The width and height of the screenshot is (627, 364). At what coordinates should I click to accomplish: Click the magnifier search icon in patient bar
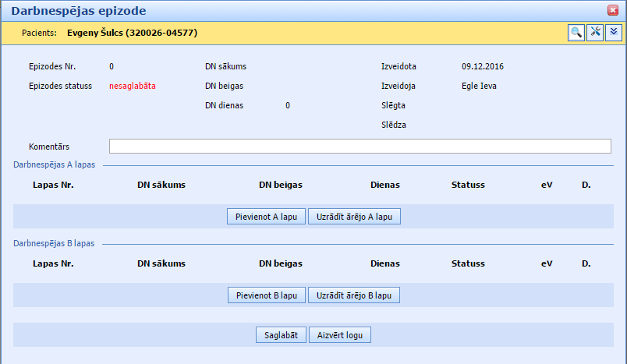pyautogui.click(x=576, y=32)
